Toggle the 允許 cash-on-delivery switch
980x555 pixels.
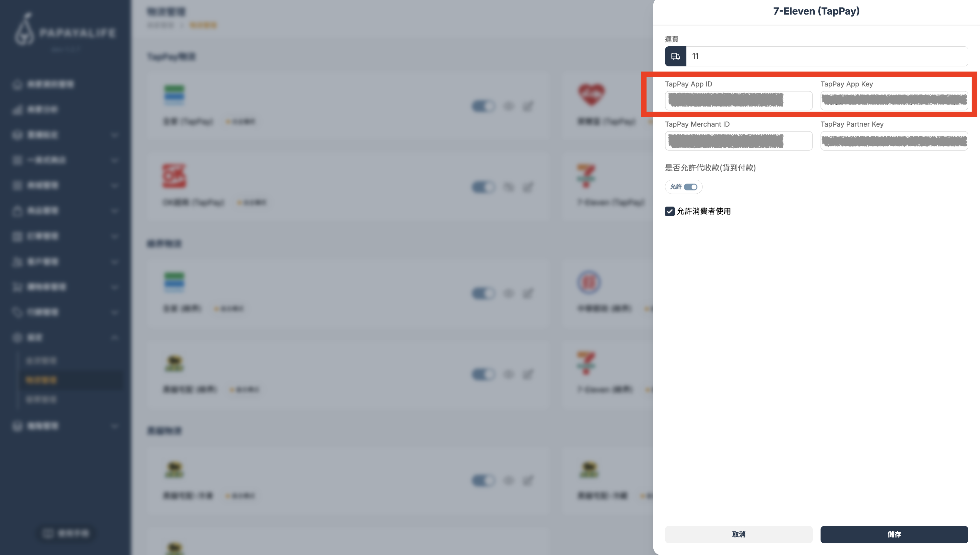[691, 187]
